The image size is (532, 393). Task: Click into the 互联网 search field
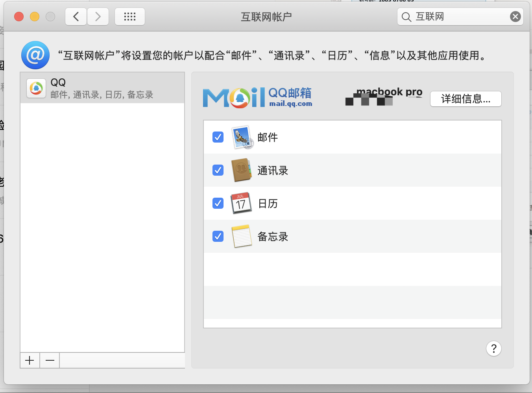[x=460, y=17]
